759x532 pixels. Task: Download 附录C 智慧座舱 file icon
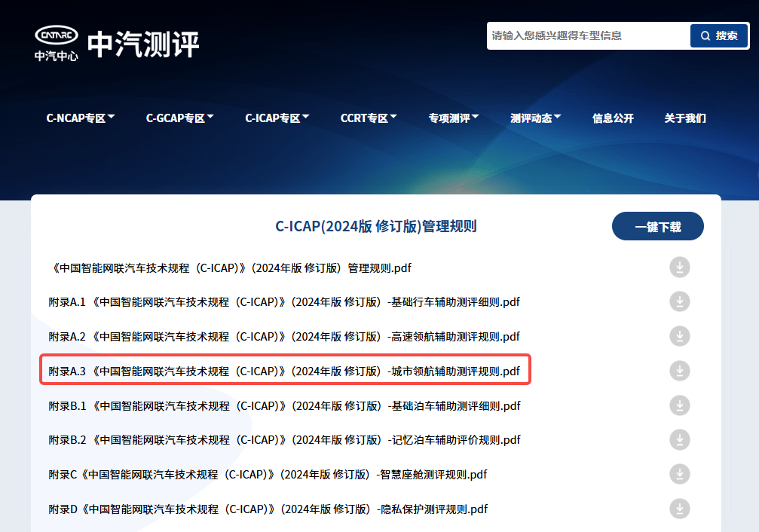[680, 474]
